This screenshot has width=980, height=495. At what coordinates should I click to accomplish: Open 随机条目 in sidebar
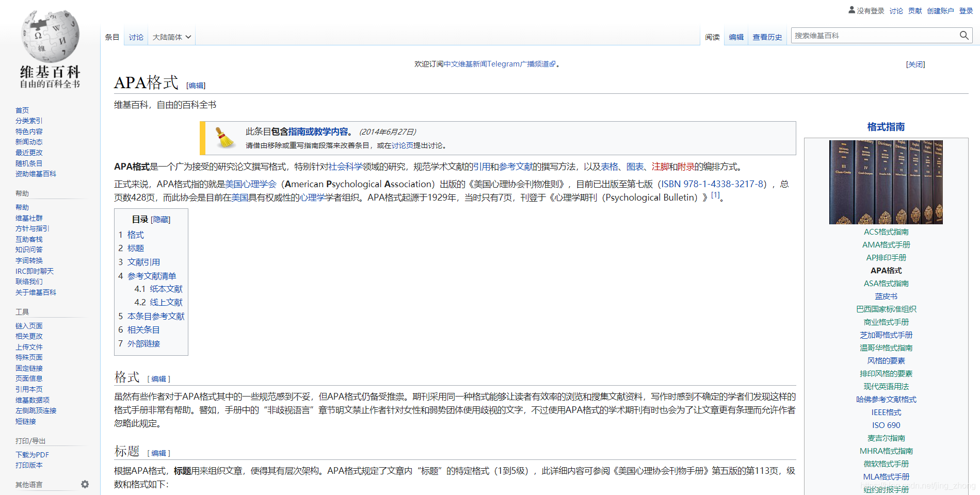pyautogui.click(x=29, y=163)
